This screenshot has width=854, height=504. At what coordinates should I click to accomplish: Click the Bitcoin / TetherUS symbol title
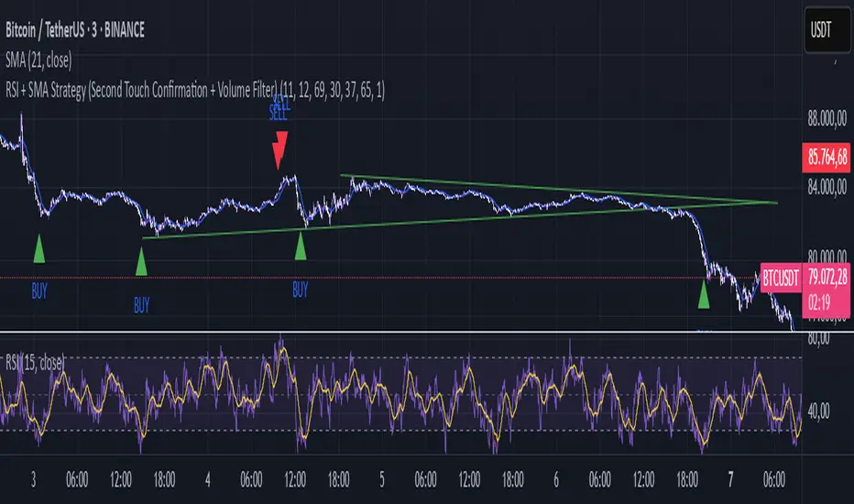(x=75, y=30)
